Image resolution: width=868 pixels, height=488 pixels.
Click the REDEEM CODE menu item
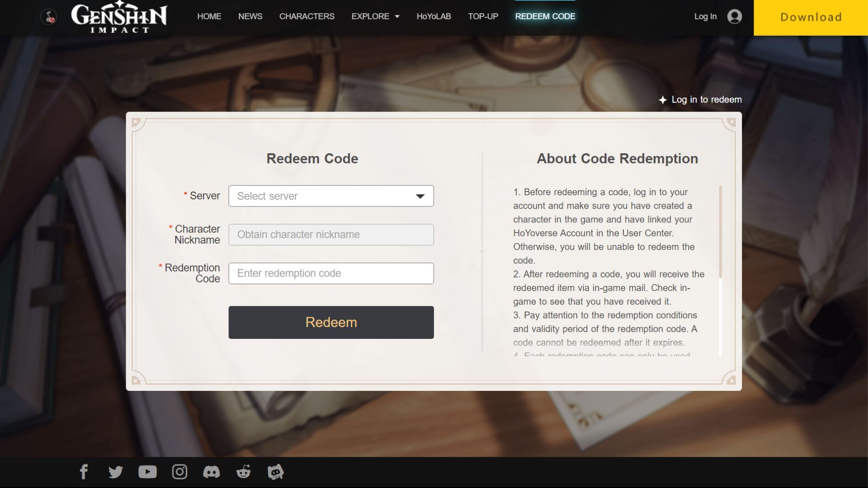coord(545,16)
